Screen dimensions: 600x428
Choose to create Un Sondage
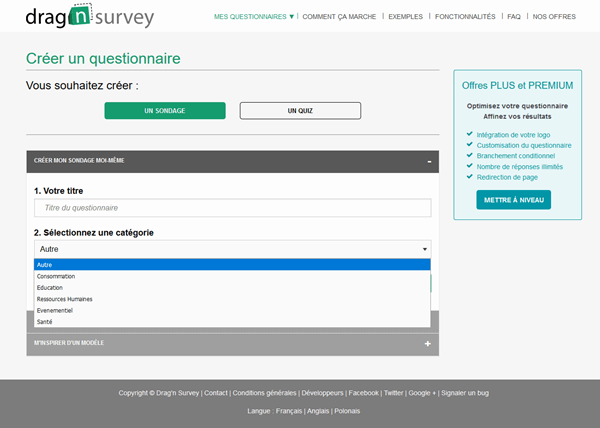click(165, 111)
